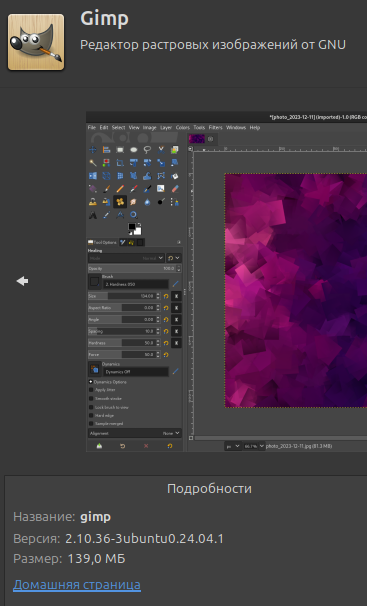
Task: Open the 66.7% zoom level dropdown
Action: tap(254, 446)
